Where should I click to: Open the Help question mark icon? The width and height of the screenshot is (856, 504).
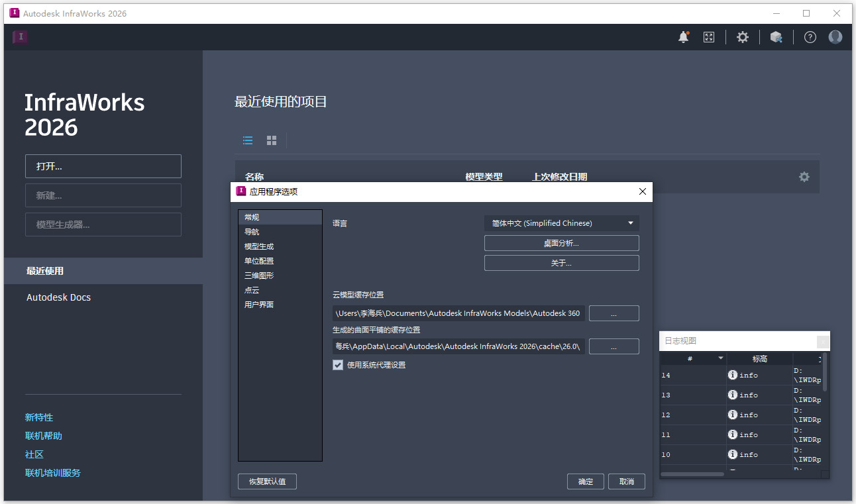tap(810, 37)
